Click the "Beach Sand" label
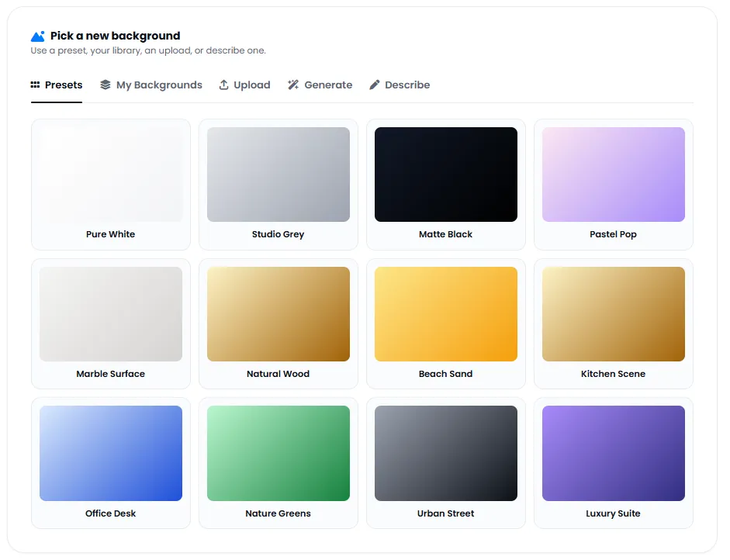The height and width of the screenshot is (560, 730). coord(445,374)
